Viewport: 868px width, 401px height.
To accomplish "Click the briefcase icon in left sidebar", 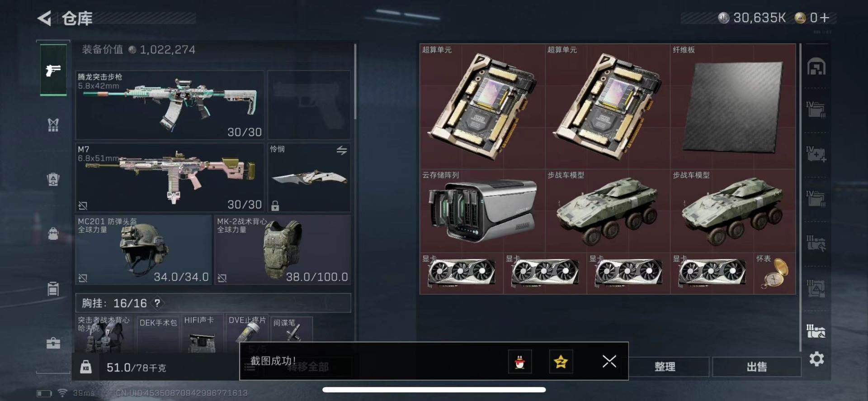I will [x=53, y=343].
